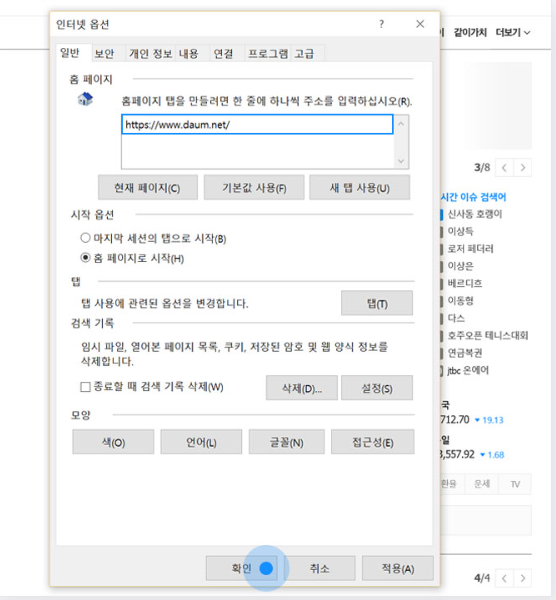Click 다스 search term
Screen dimensions: 556x600
coord(457,318)
